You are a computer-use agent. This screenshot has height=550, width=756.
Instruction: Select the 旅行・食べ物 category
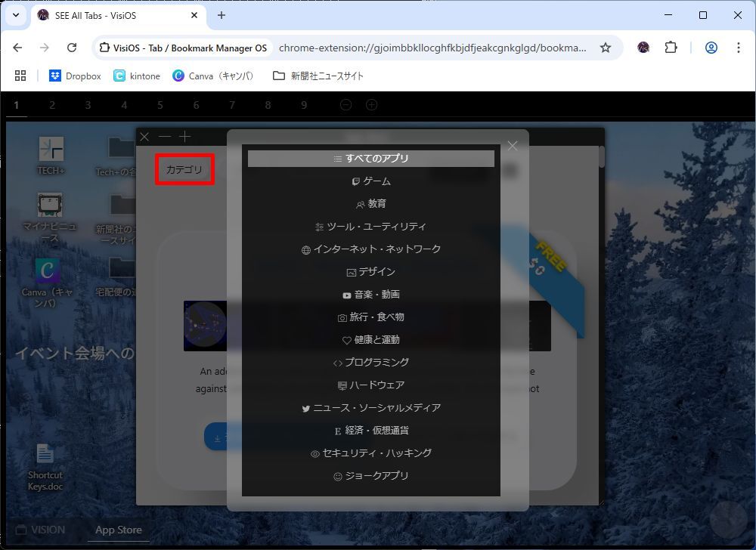tap(370, 317)
